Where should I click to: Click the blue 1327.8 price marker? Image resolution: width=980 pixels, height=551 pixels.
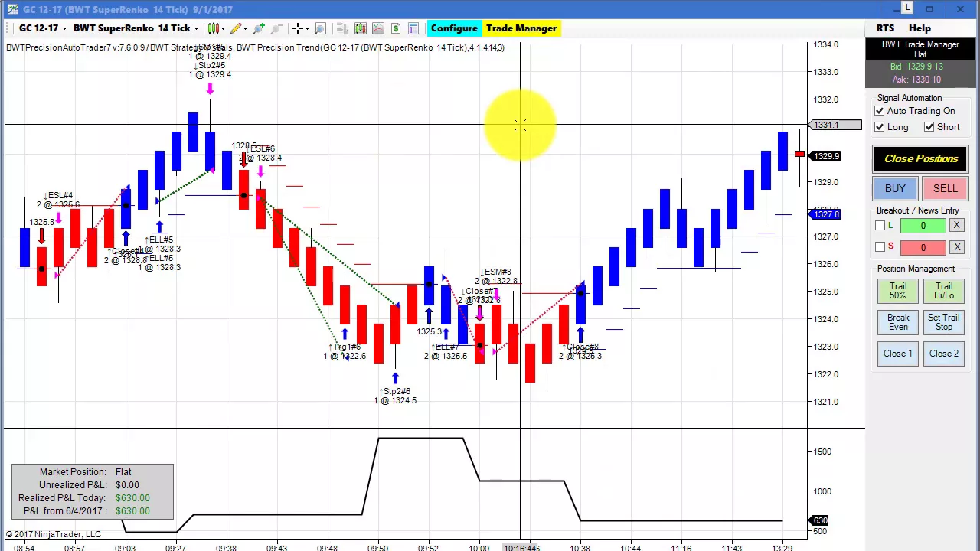point(826,214)
